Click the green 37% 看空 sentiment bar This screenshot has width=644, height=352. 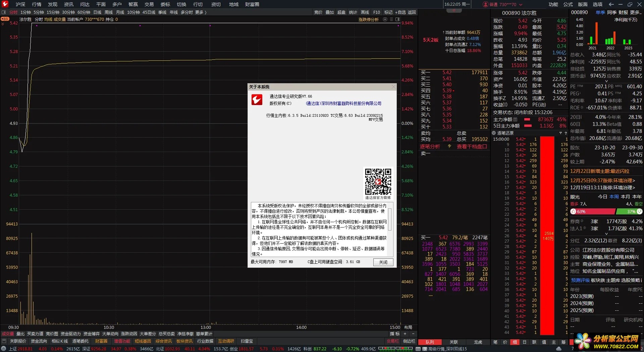630,211
